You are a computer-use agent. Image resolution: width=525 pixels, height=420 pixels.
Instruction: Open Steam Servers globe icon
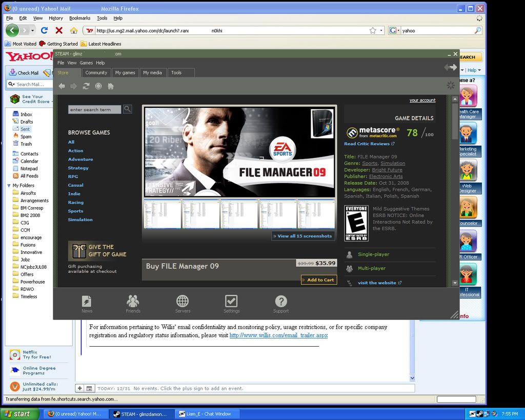click(x=183, y=301)
